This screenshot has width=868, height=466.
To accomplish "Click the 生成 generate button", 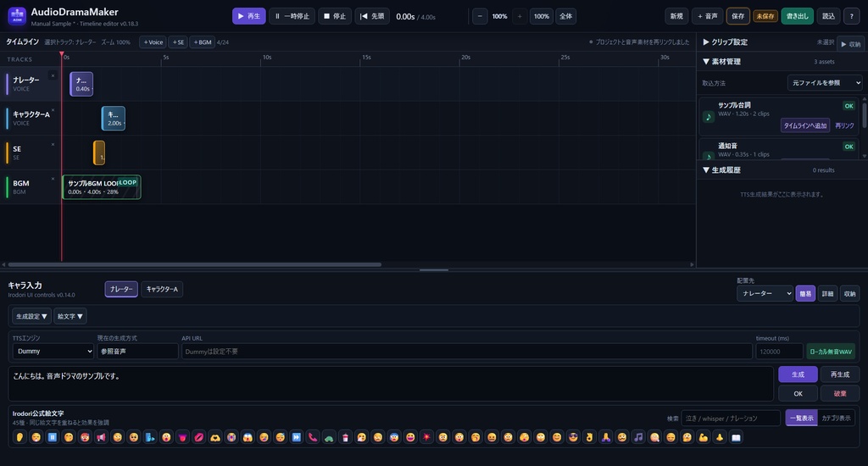I will point(798,374).
